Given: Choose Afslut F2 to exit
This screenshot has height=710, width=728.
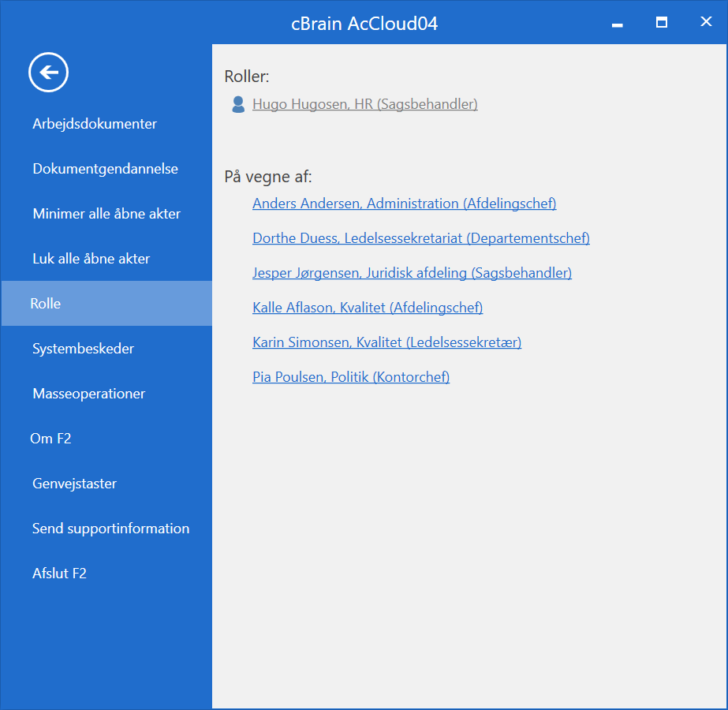Looking at the screenshot, I should click(x=59, y=574).
